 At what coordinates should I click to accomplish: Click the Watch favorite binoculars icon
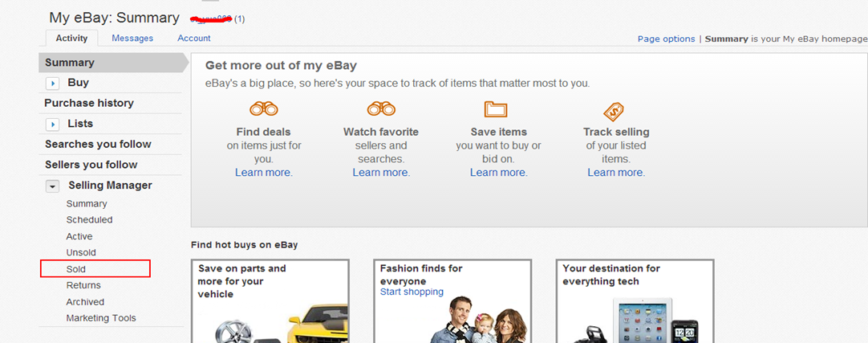[x=381, y=108]
